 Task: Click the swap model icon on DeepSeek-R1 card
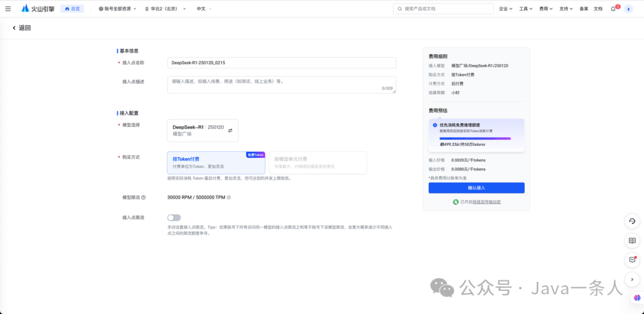[x=230, y=130]
